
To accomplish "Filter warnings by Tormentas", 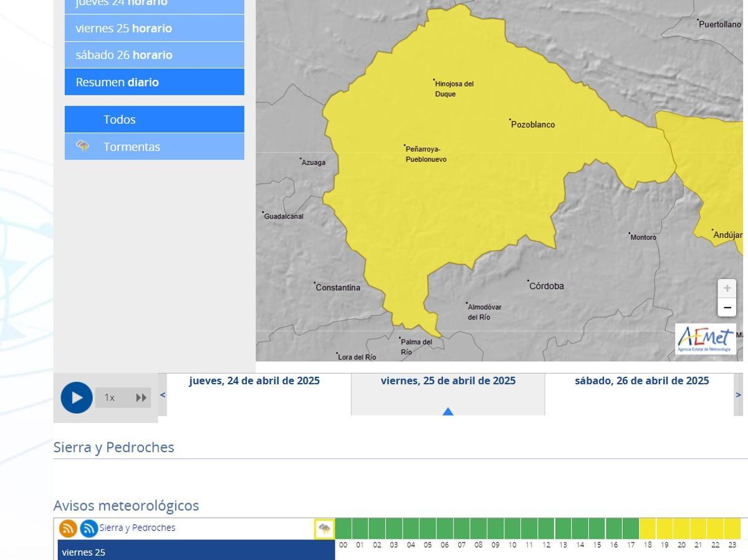I will pos(155,146).
